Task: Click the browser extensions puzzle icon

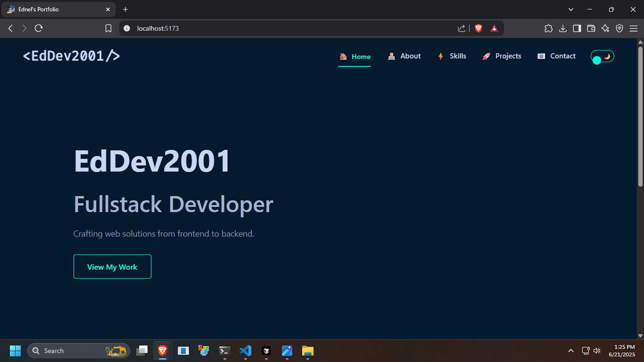Action: (x=548, y=28)
